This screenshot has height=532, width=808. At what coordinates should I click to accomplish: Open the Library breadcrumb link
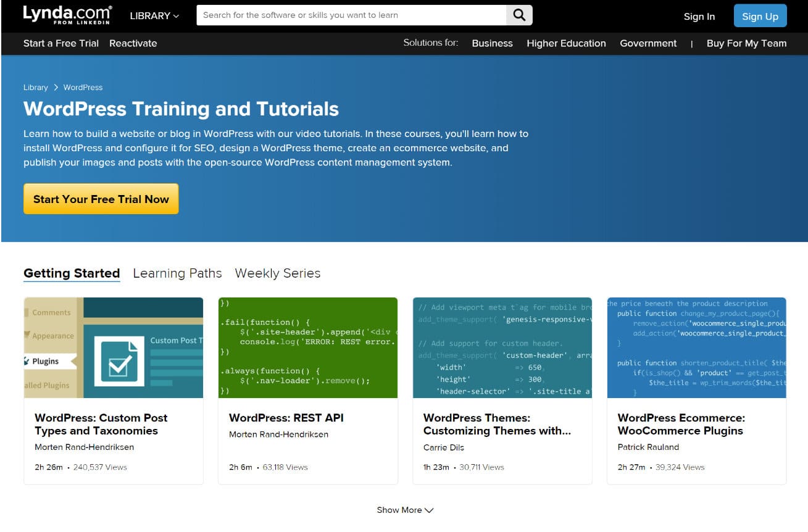tap(35, 87)
